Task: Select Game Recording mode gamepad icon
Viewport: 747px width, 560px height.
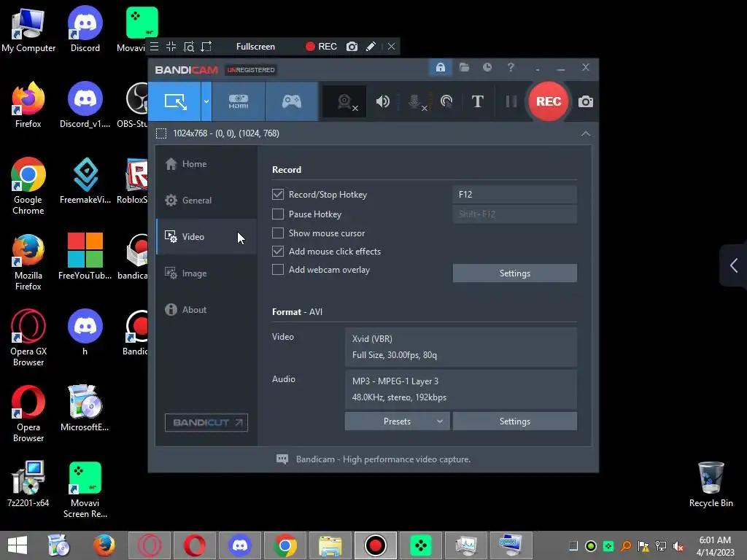Action: pos(292,101)
